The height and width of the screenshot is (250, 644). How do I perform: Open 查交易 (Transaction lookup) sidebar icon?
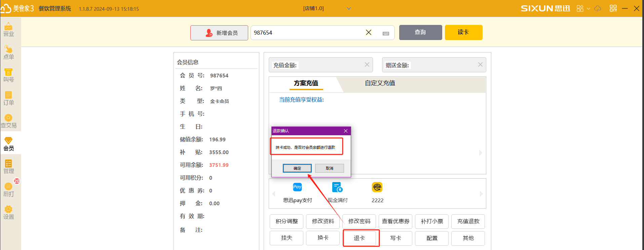coord(9,121)
